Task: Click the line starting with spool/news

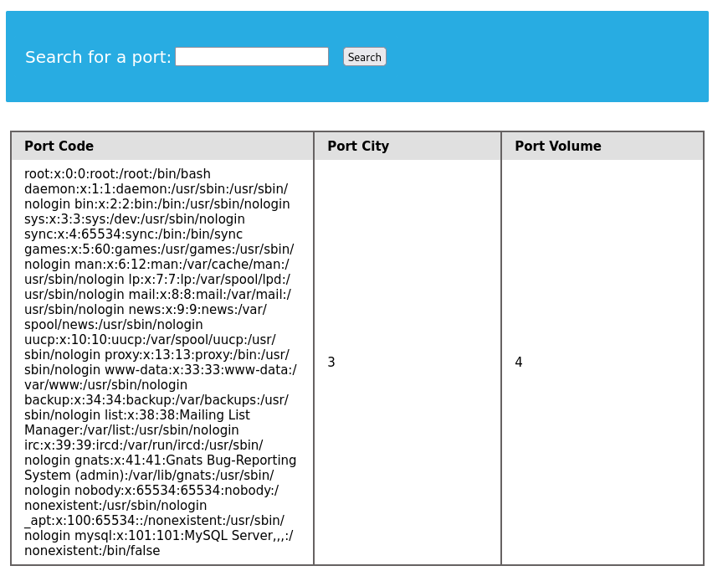Action: (113, 325)
